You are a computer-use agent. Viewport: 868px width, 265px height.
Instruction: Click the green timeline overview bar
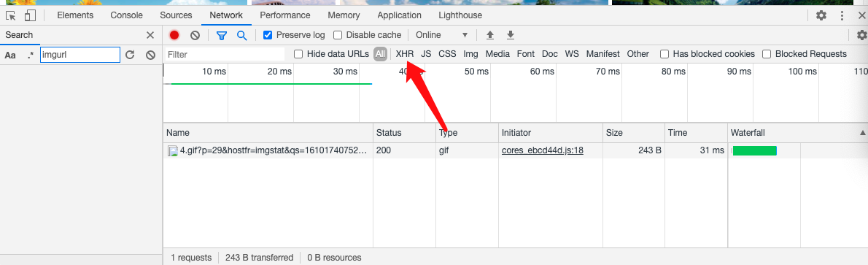[271, 84]
